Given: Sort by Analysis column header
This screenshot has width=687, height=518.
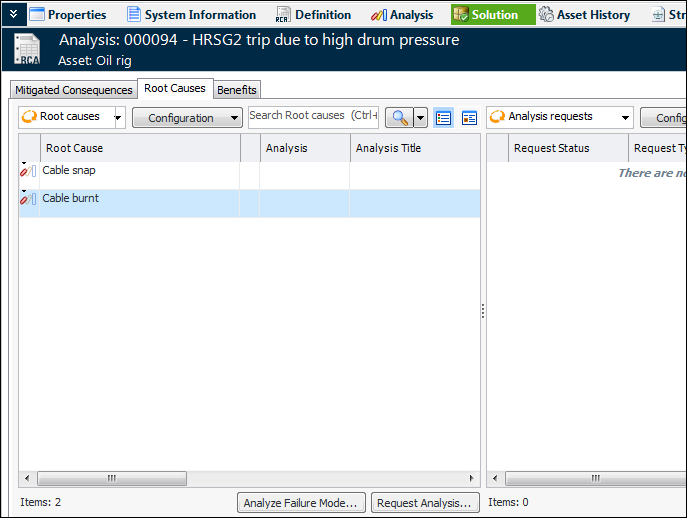Looking at the screenshot, I should (x=305, y=148).
